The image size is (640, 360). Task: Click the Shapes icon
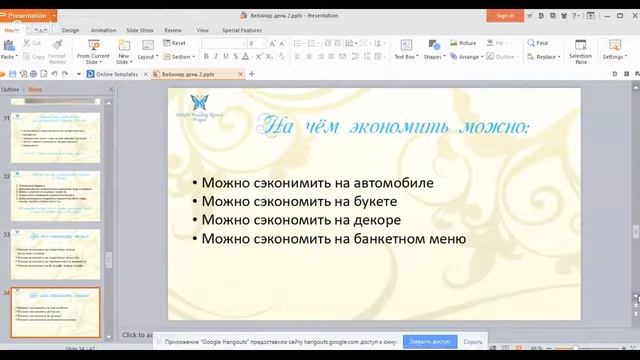[434, 44]
